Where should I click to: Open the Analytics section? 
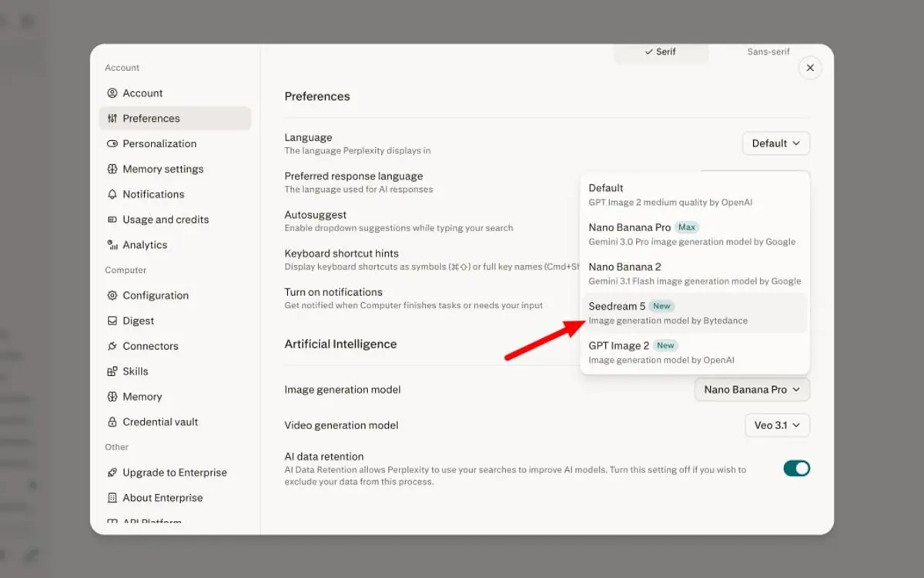(175, 245)
